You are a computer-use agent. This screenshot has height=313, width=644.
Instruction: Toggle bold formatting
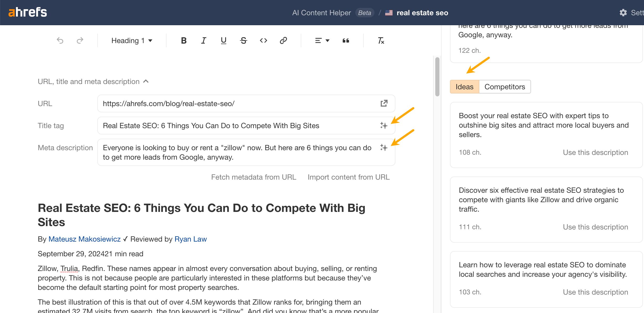(x=184, y=40)
